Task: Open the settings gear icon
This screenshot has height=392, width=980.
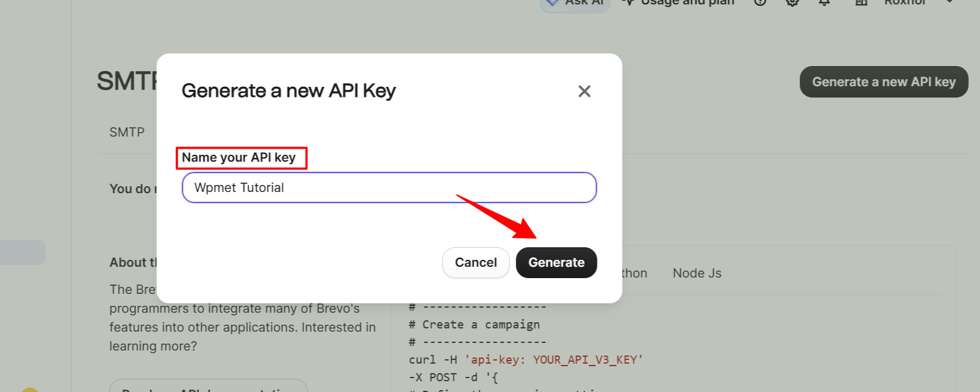Action: 792,4
